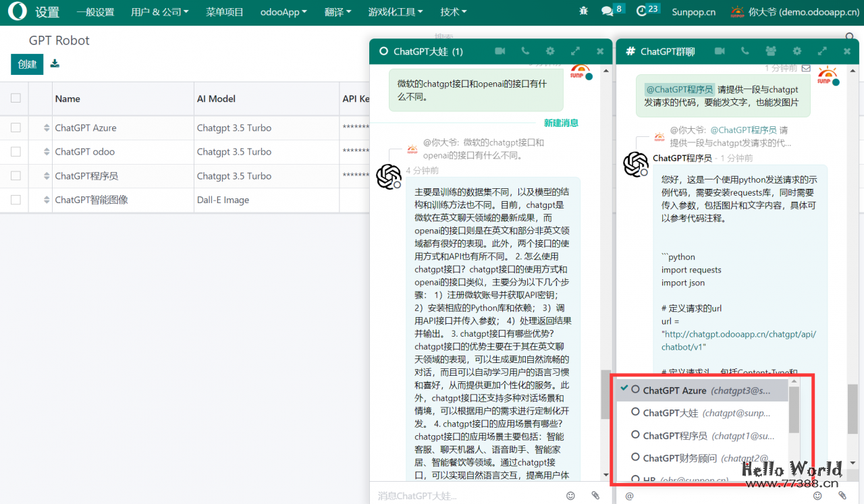The width and height of the screenshot is (864, 504).
Task: Check the checkbox for ChatGPT Azure row
Action: [16, 128]
